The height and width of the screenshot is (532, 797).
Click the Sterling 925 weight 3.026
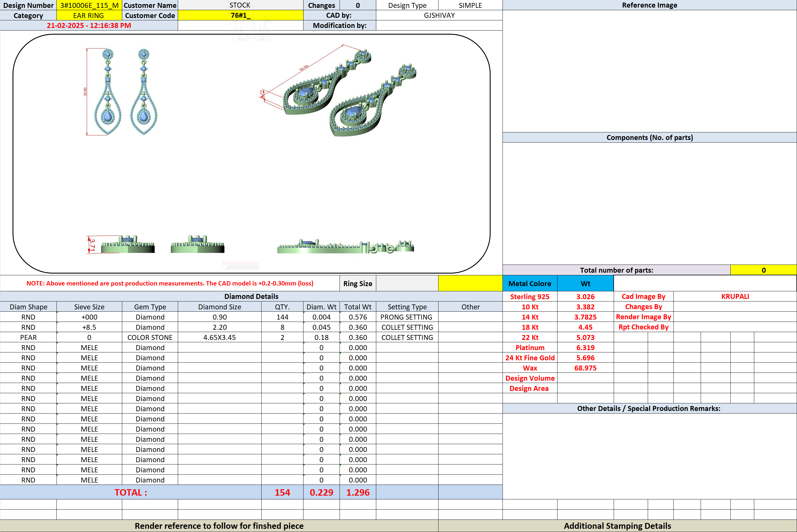(x=585, y=297)
